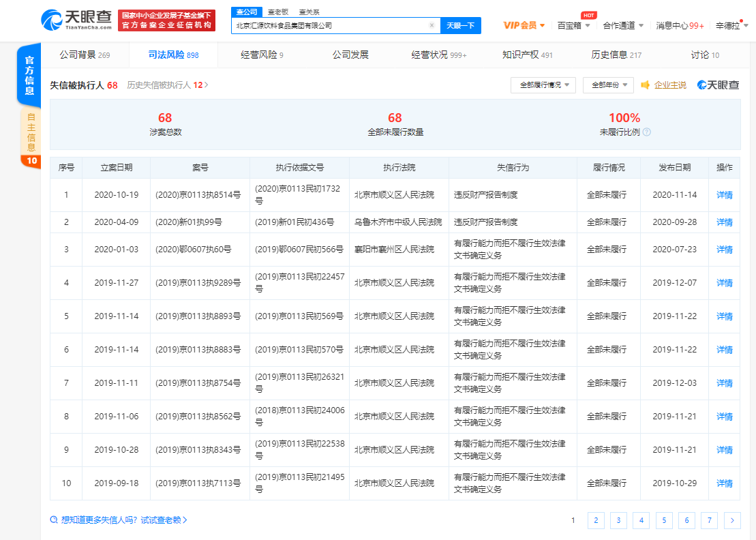Image resolution: width=756 pixels, height=540 pixels.
Task: Open the 辛德拉 user account menu
Action: (x=732, y=25)
